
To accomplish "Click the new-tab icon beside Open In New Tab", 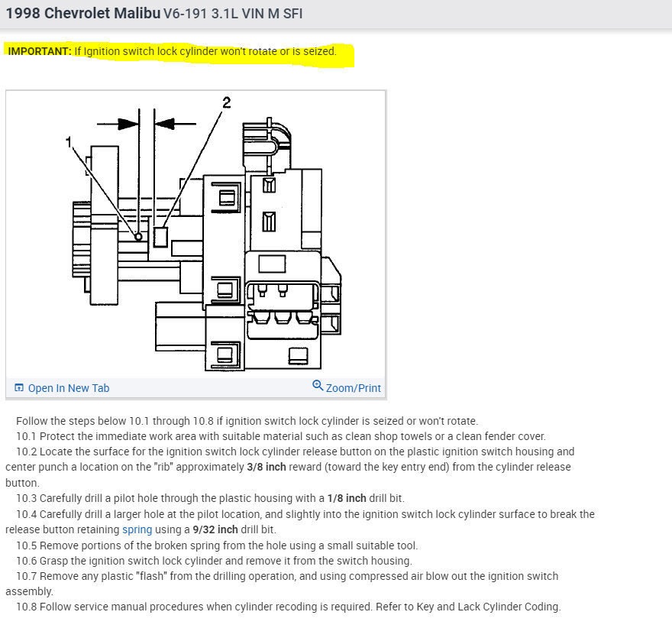I will (19, 388).
